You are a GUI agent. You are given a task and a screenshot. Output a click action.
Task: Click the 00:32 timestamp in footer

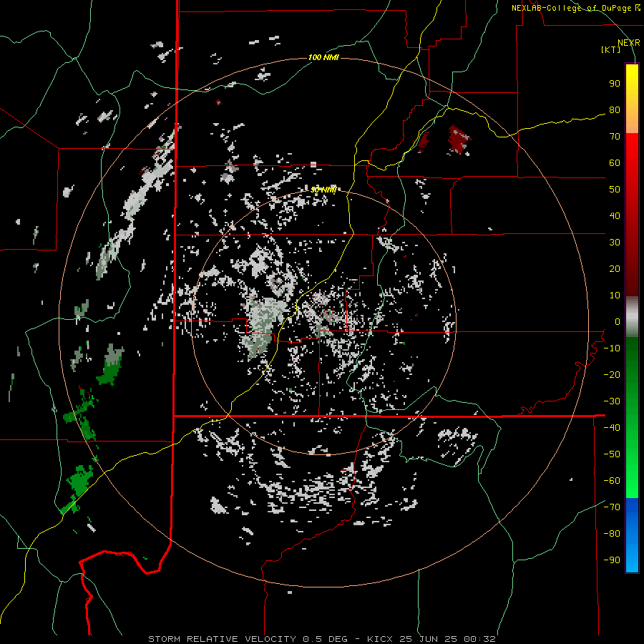tap(479, 639)
